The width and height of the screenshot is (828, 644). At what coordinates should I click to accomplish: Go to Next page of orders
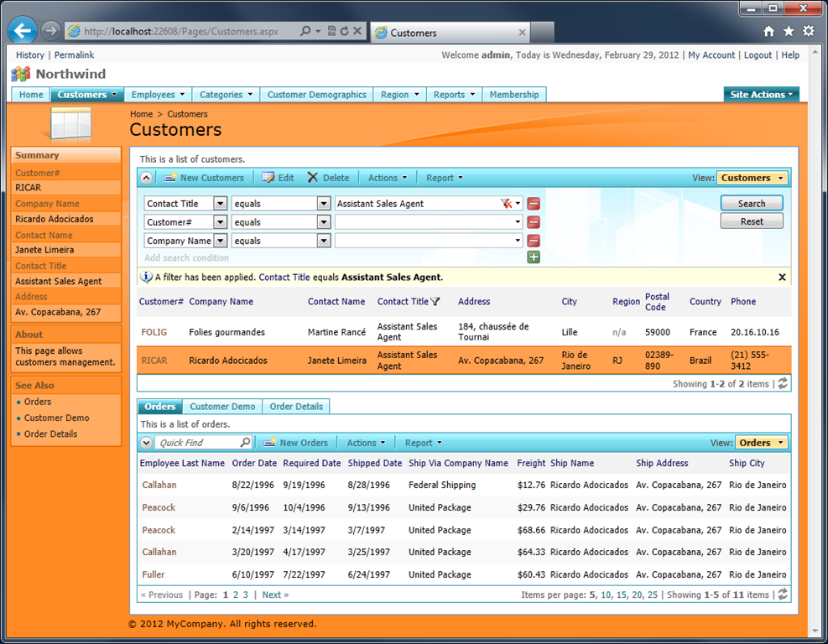(275, 595)
